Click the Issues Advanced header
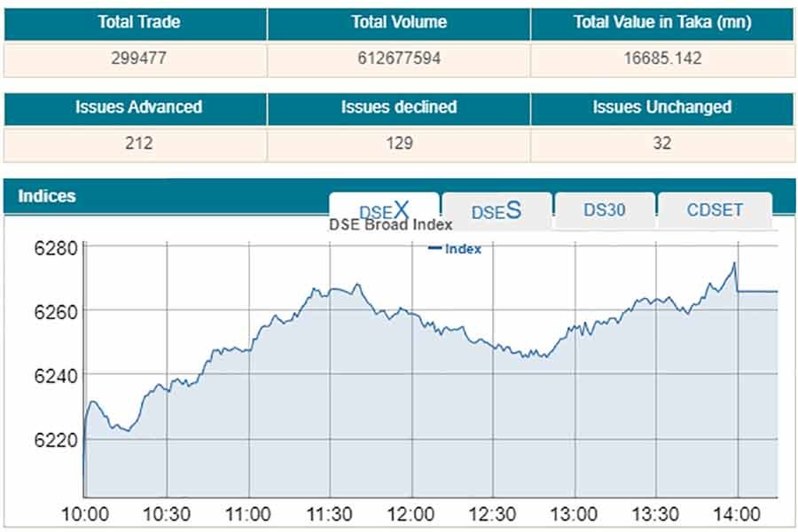Viewport: 798px width, 532px height. (138, 107)
